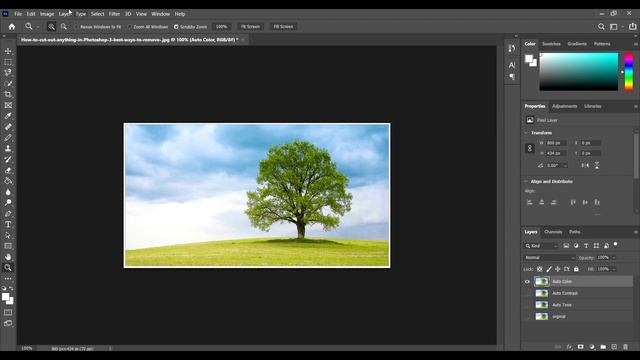640x360 pixels.
Task: Enable Resize Windows to Fit checkbox
Action: tap(76, 27)
